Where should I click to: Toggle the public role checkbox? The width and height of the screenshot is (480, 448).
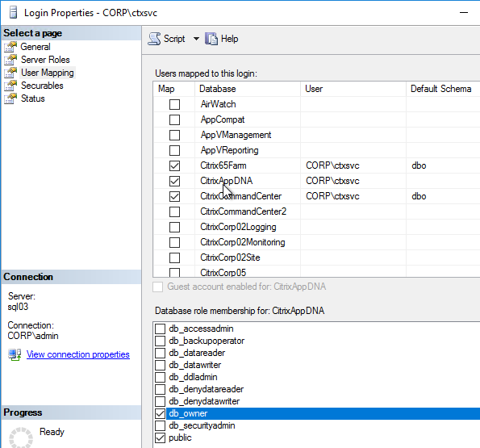160,438
